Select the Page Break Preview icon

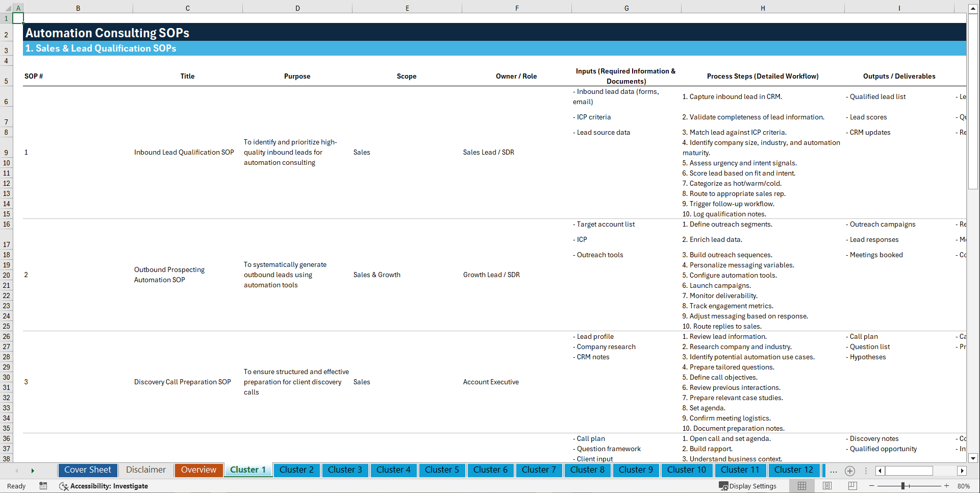852,486
